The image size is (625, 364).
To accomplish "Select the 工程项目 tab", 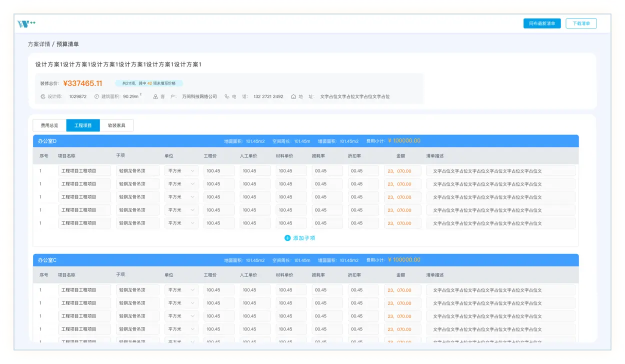I will coord(83,125).
